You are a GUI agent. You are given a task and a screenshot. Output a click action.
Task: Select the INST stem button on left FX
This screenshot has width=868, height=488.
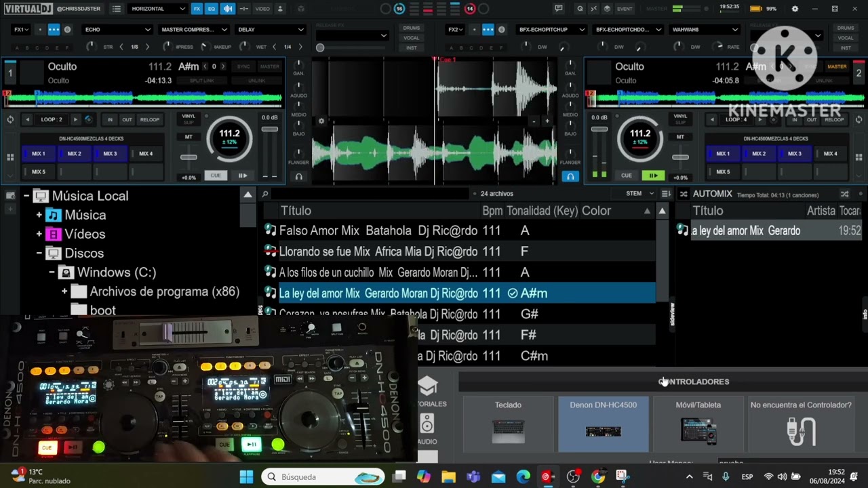tap(411, 47)
